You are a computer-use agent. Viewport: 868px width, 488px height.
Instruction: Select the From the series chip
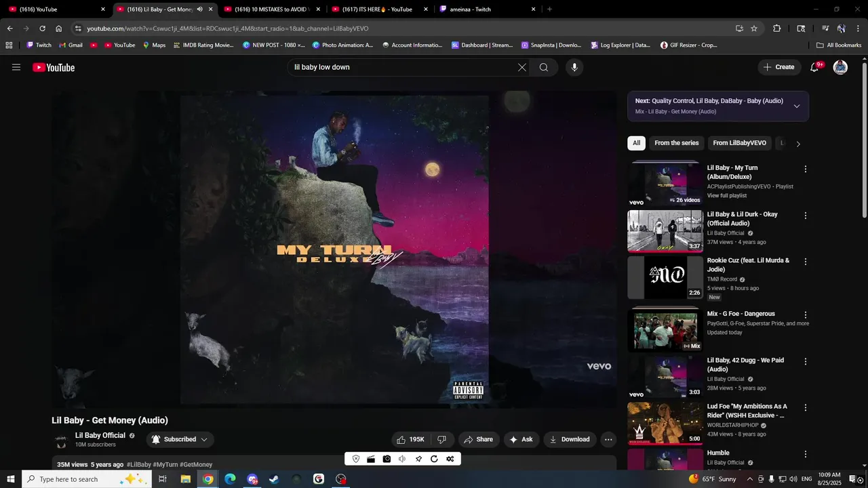click(676, 143)
